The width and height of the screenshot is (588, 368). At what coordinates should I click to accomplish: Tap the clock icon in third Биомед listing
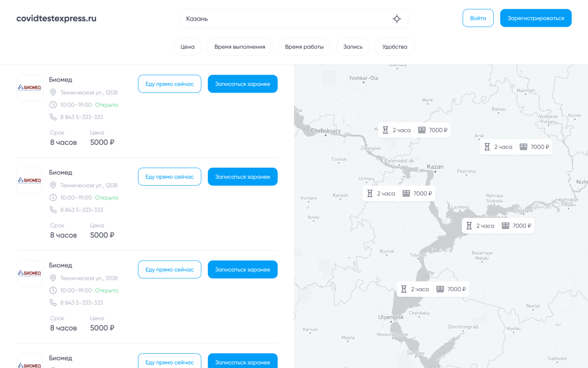coord(53,290)
